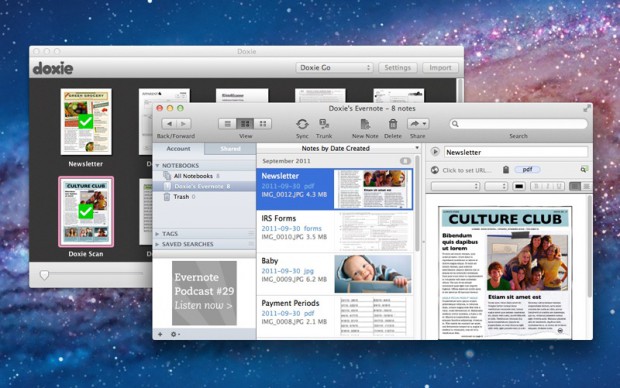The height and width of the screenshot is (388, 620).
Task: Toggle the September 2011 group pill
Action: pyautogui.click(x=405, y=161)
